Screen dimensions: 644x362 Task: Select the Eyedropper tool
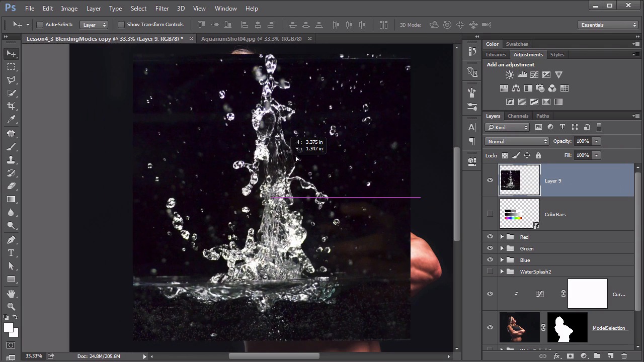pos(11,120)
